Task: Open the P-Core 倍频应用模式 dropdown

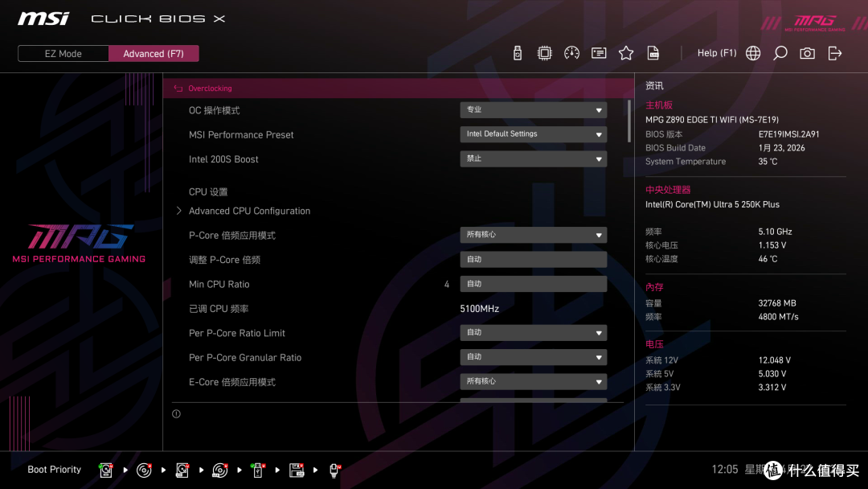Action: pyautogui.click(x=533, y=235)
